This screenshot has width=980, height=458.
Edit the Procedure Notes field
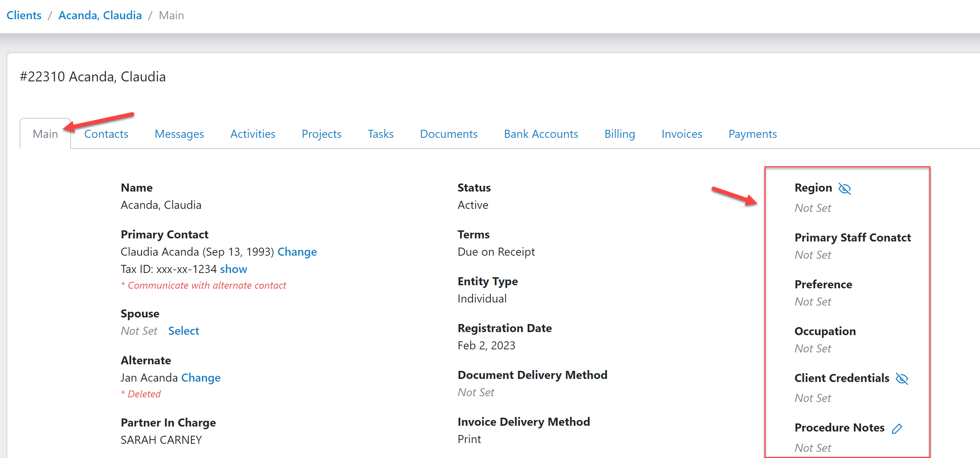(x=897, y=428)
